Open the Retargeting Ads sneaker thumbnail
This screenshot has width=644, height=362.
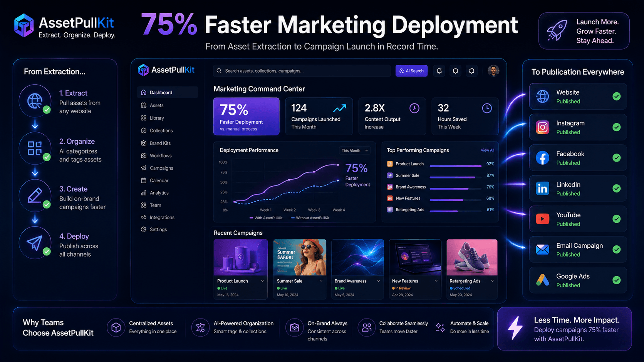(x=472, y=257)
